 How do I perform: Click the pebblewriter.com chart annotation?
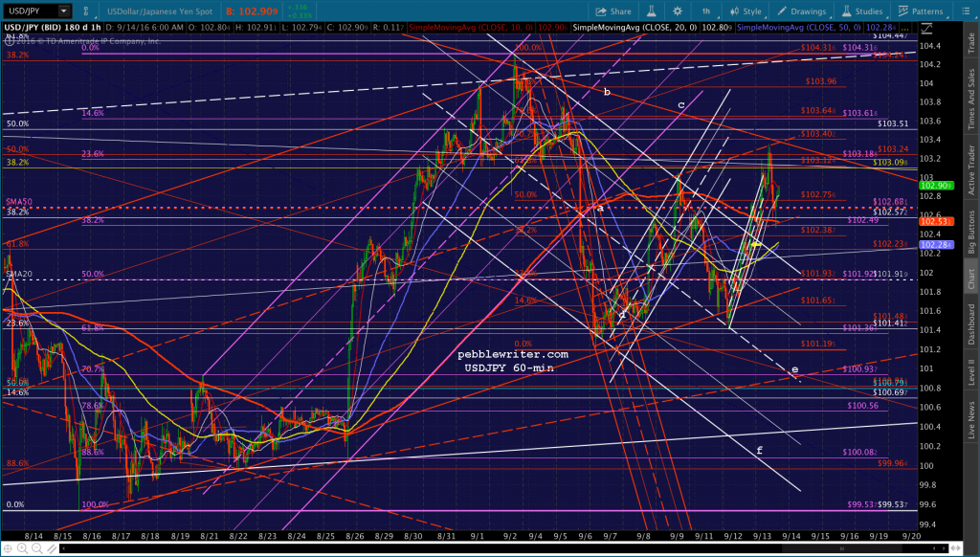[x=513, y=354]
